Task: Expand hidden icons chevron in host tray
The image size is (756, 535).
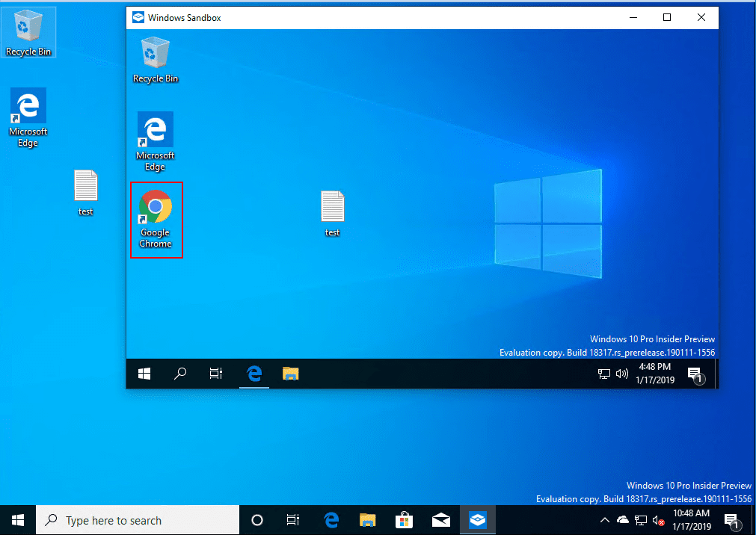Action: (x=605, y=520)
